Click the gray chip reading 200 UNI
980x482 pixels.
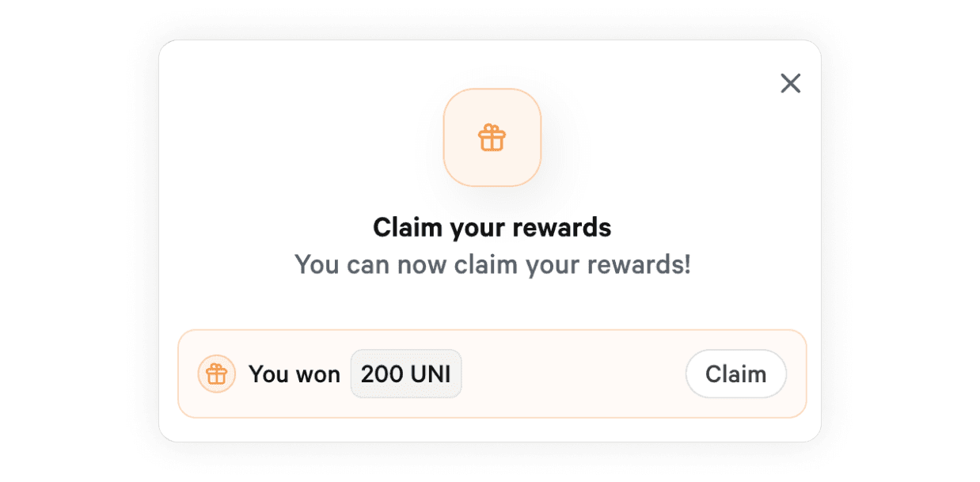click(406, 374)
